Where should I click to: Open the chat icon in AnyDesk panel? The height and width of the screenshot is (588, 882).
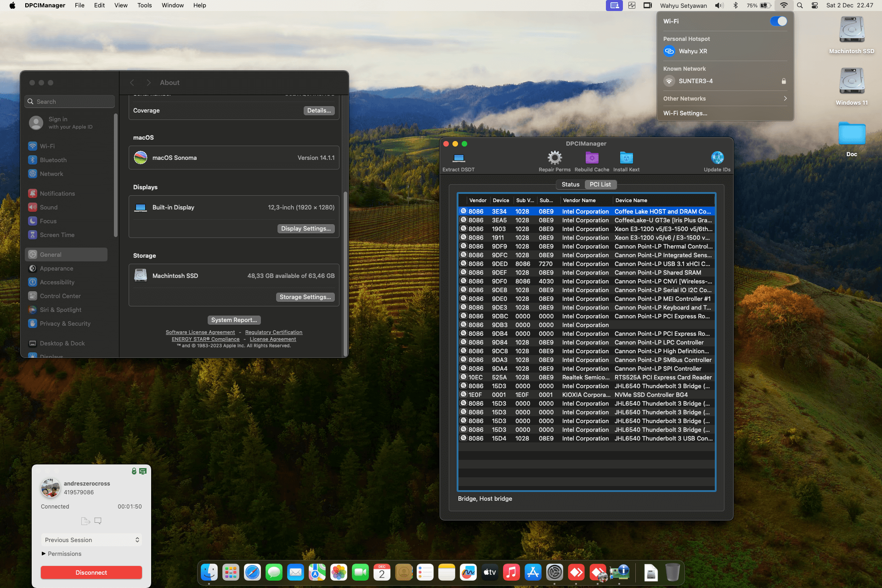pyautogui.click(x=98, y=521)
